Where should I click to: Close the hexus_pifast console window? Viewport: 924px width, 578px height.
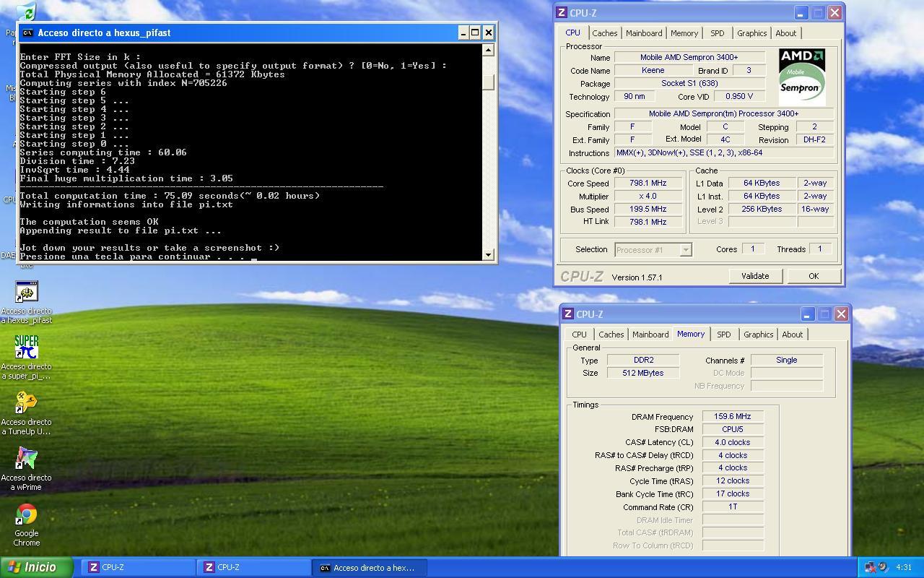pyautogui.click(x=489, y=33)
